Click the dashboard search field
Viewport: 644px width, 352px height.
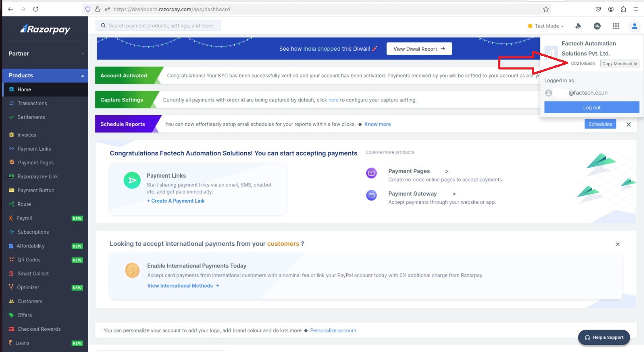[158, 26]
